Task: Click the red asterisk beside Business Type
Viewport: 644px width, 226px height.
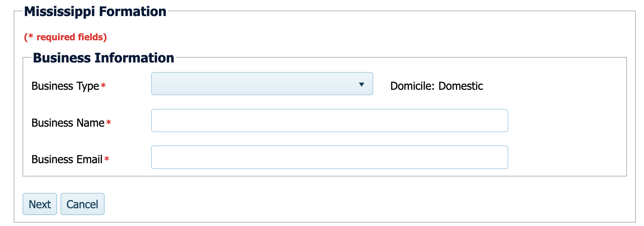Action: [x=103, y=85]
